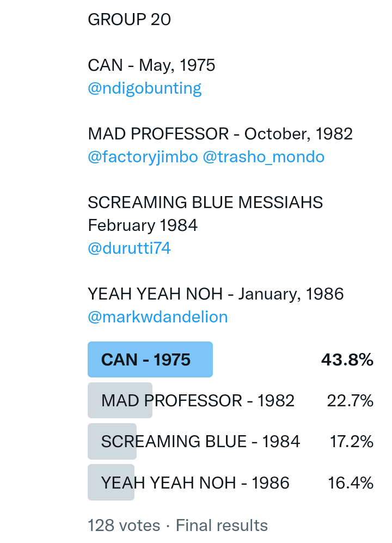Click the "CAN - May, 1975" text line
392x543 pixels.
[151, 65]
